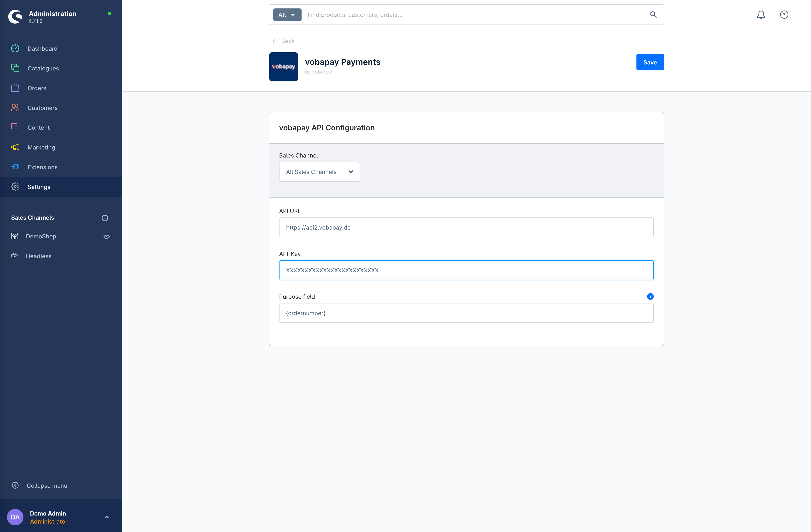Open notifications bell
The width and height of the screenshot is (811, 532).
[x=761, y=15]
